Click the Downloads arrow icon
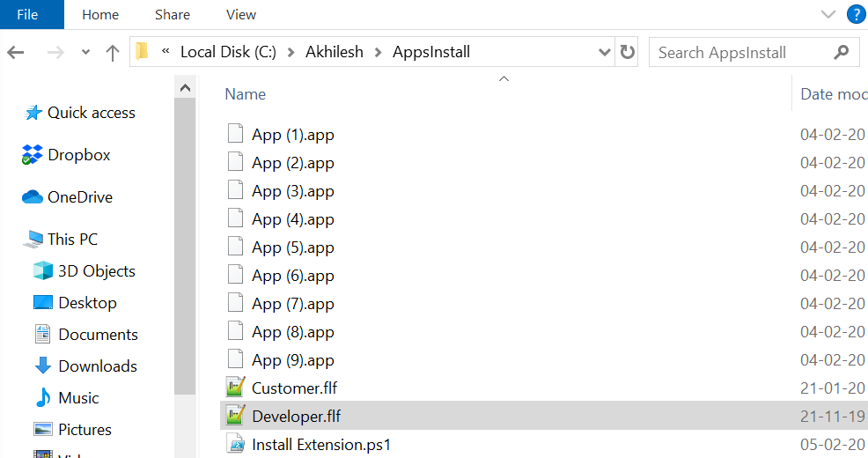This screenshot has height=458, width=868. [43, 366]
